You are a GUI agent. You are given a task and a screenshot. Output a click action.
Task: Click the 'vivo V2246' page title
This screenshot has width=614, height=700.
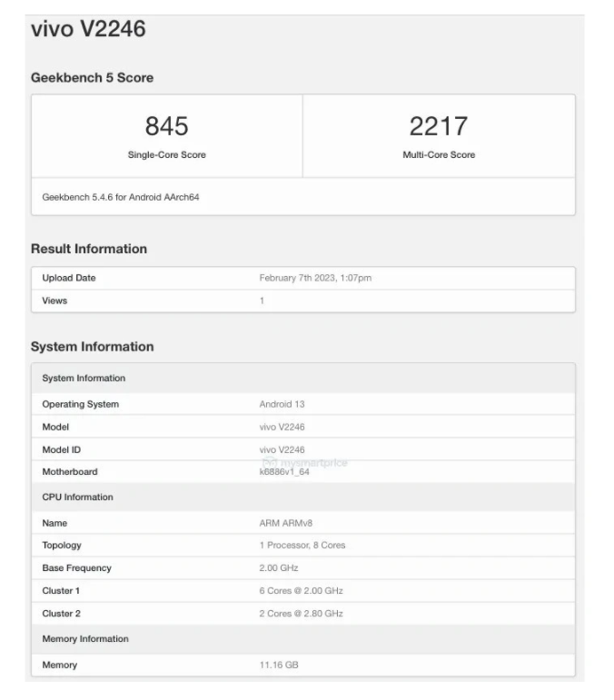(88, 29)
